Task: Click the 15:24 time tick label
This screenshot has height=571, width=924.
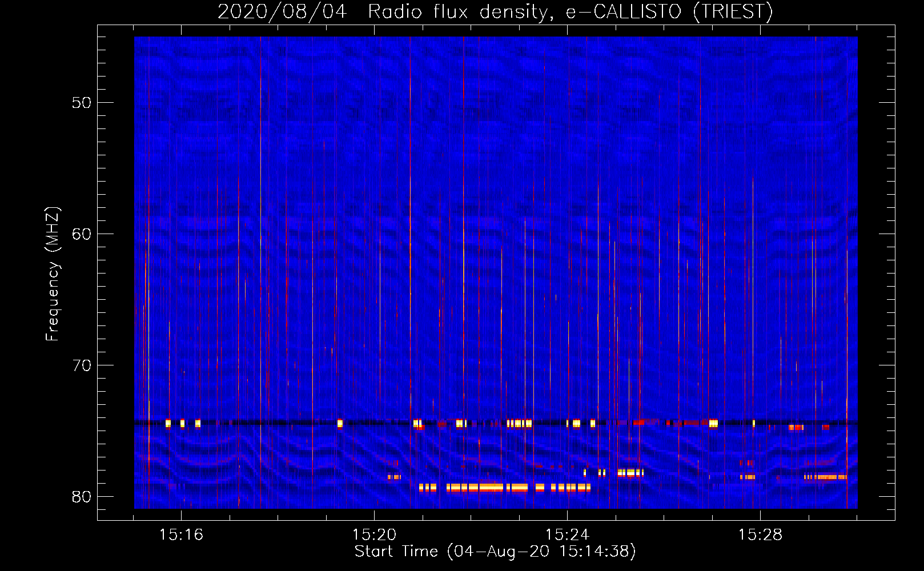Action: pyautogui.click(x=567, y=535)
